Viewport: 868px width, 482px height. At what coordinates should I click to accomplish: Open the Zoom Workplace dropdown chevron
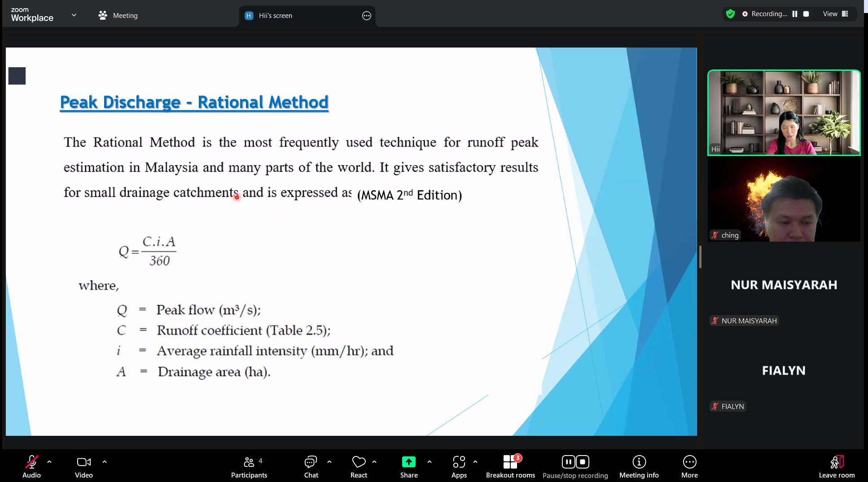[x=74, y=15]
